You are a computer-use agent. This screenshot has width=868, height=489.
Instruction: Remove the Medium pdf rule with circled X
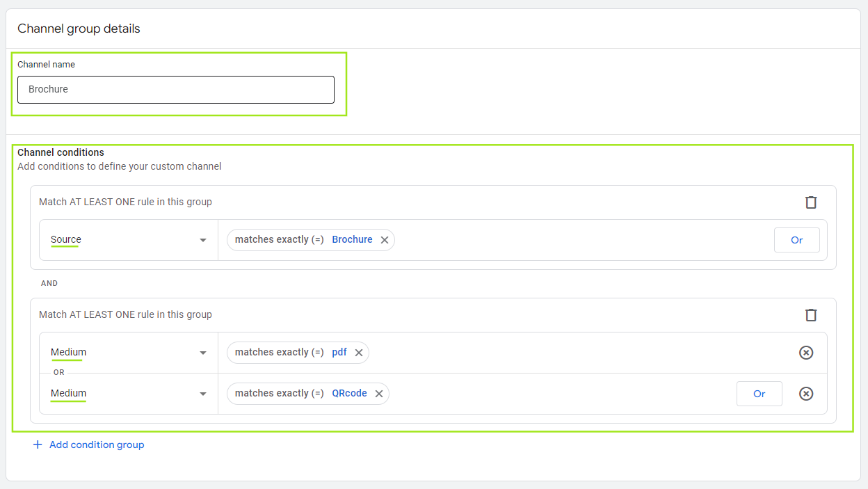pyautogui.click(x=806, y=353)
